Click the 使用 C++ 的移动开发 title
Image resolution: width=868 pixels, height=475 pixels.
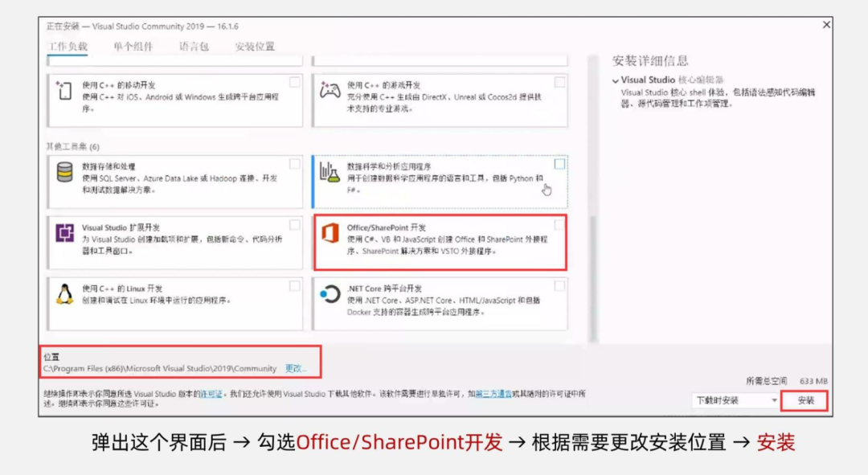click(x=118, y=84)
